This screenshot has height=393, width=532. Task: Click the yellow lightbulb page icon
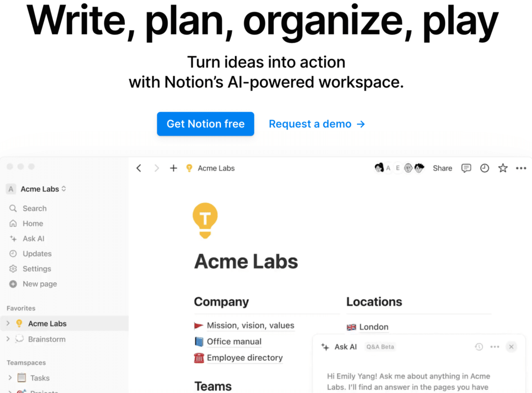point(205,220)
